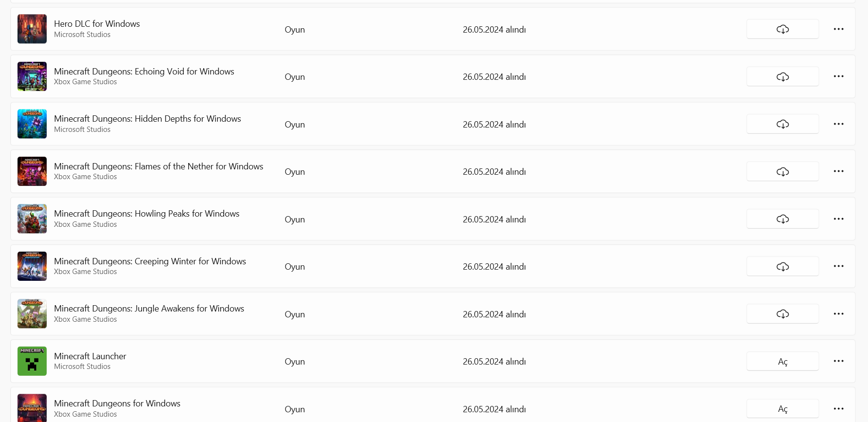Select Hero DLC for Windows thumbnail
This screenshot has width=868, height=422.
32,29
